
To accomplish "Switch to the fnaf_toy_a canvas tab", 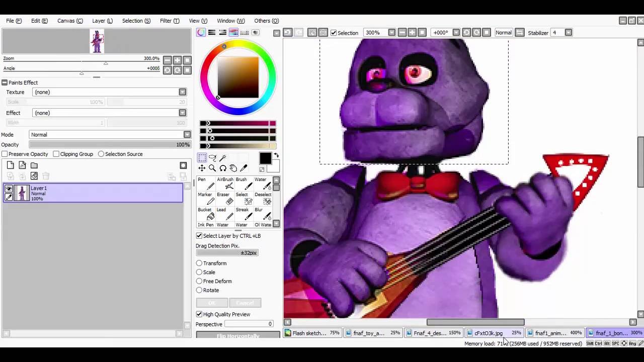I will point(373,333).
